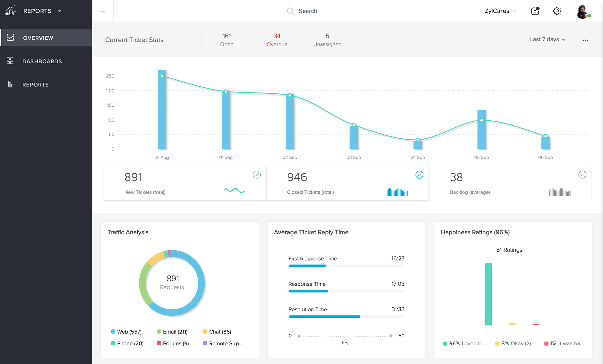Expand the Reports module dropdown arrow
The width and height of the screenshot is (603, 364).
coord(59,11)
